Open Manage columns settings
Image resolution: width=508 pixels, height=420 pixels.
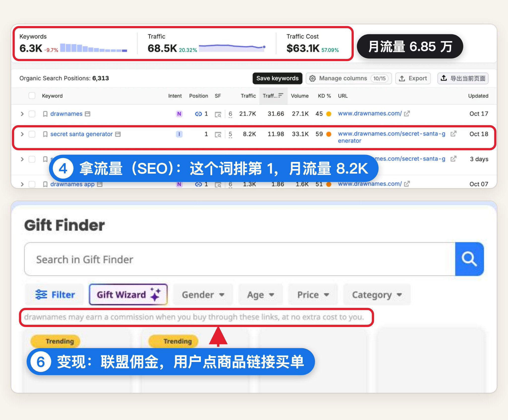coord(349,78)
